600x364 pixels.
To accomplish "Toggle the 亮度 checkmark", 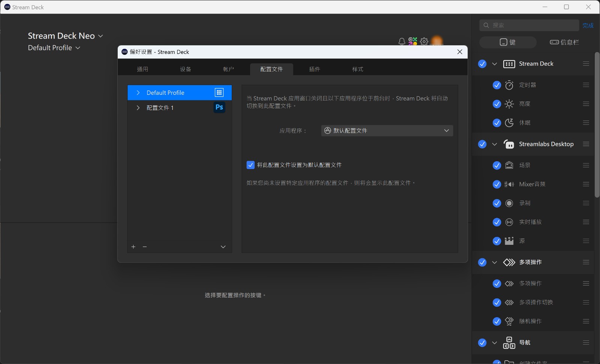I will [497, 104].
